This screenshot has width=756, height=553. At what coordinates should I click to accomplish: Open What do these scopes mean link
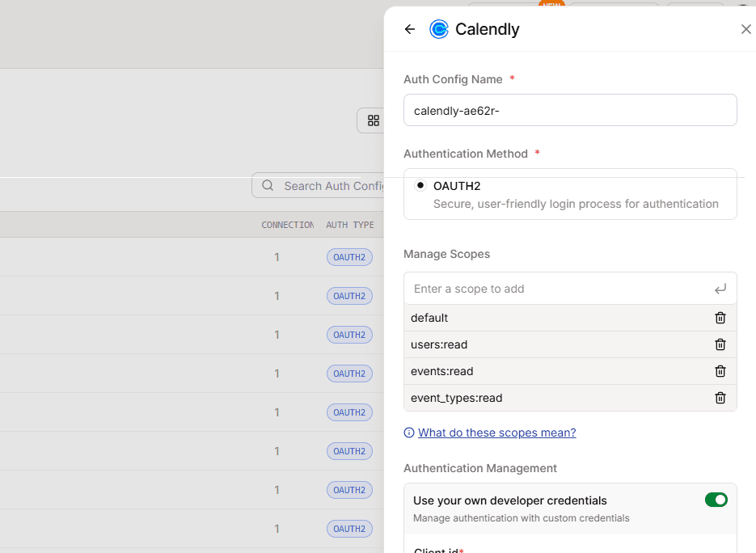[496, 433]
